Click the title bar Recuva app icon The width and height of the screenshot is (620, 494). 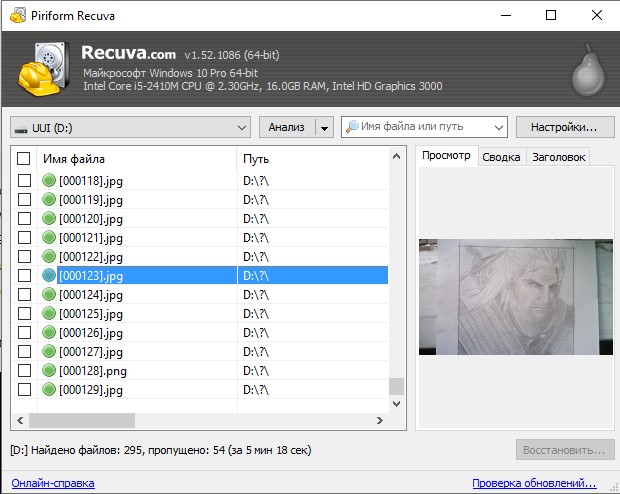[x=18, y=15]
